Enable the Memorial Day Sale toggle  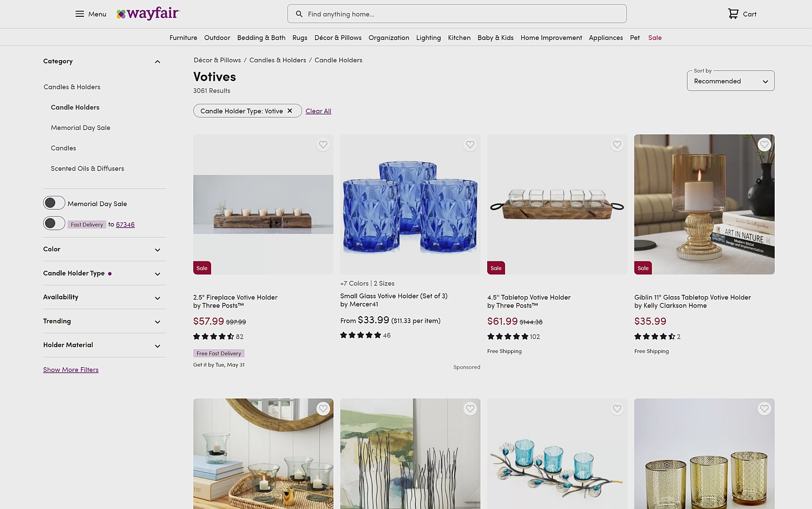pos(54,203)
